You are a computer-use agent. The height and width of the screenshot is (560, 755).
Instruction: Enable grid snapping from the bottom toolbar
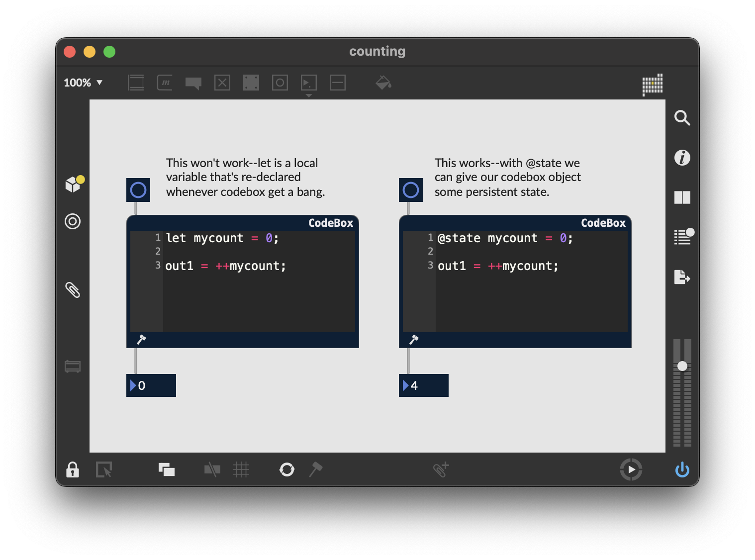(x=242, y=469)
